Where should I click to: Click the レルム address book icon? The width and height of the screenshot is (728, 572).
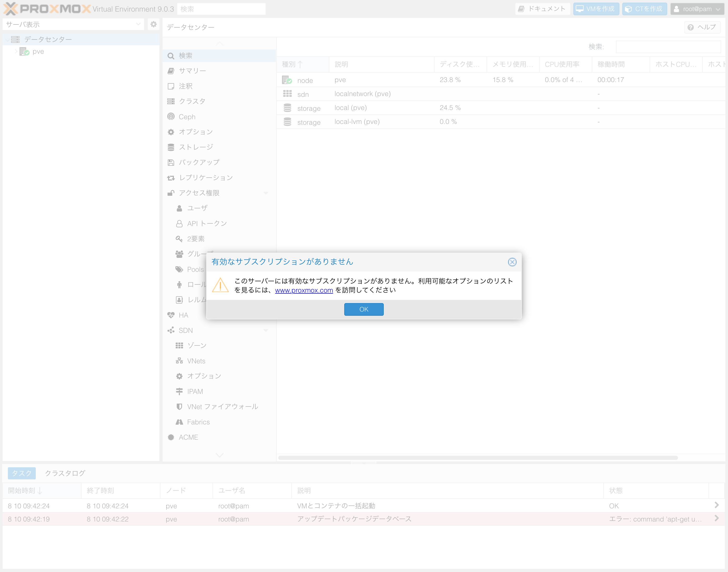coord(179,300)
